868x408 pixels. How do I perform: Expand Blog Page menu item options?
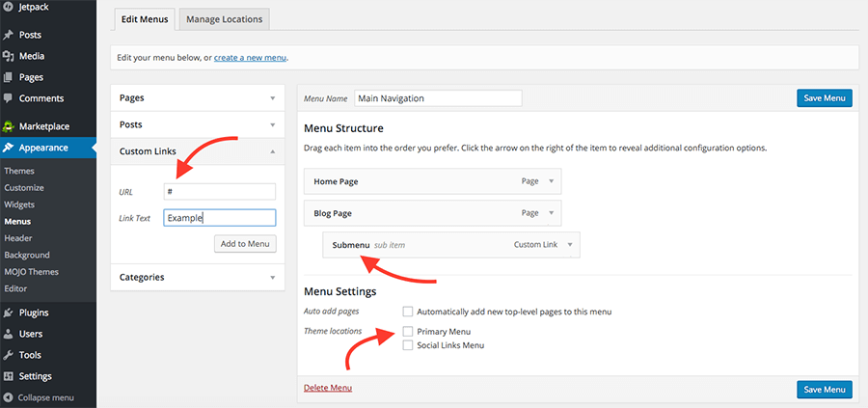pyautogui.click(x=551, y=213)
